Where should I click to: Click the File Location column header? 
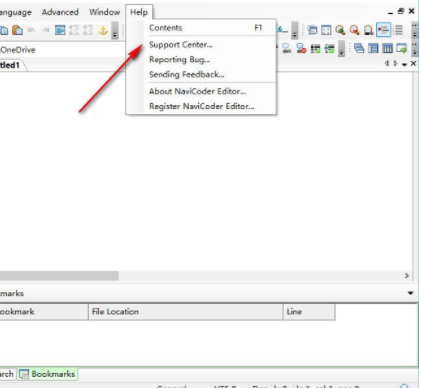click(186, 312)
